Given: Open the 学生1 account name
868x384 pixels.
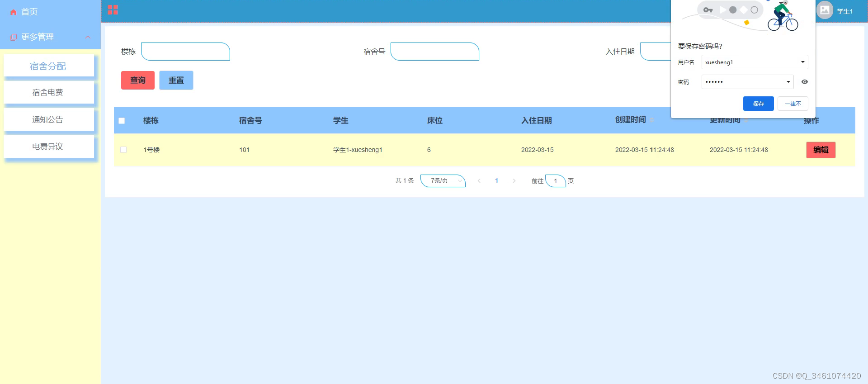Looking at the screenshot, I should [844, 11].
